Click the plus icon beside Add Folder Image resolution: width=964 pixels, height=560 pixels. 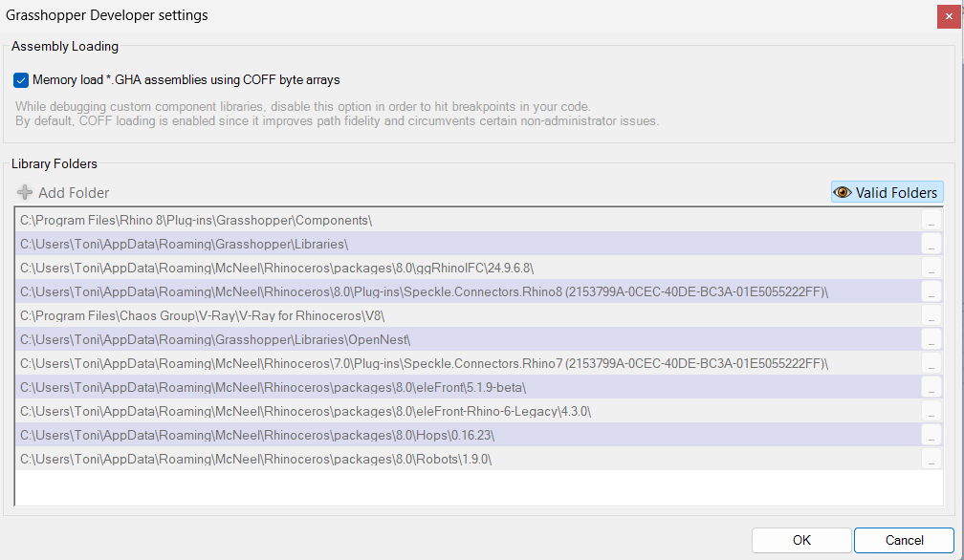25,192
